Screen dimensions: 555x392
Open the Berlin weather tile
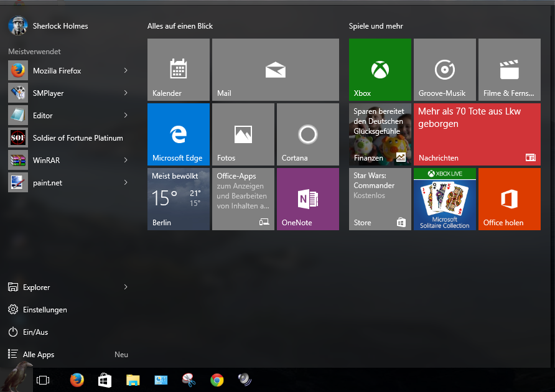pos(179,199)
